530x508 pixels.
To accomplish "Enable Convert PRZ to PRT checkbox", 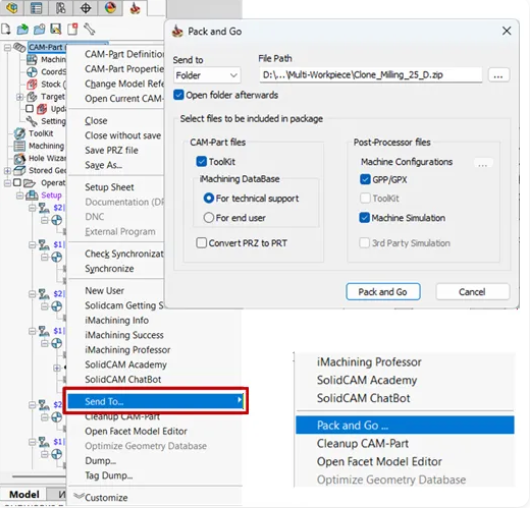I will point(201,243).
